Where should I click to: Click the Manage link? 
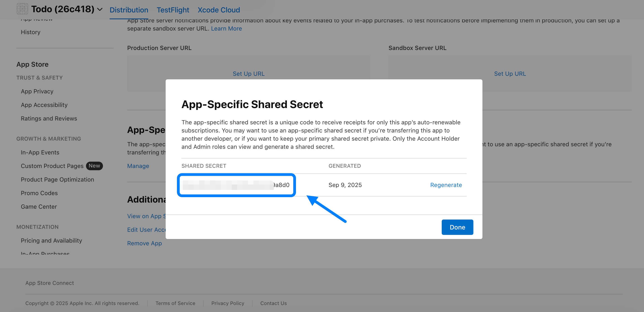click(x=138, y=166)
